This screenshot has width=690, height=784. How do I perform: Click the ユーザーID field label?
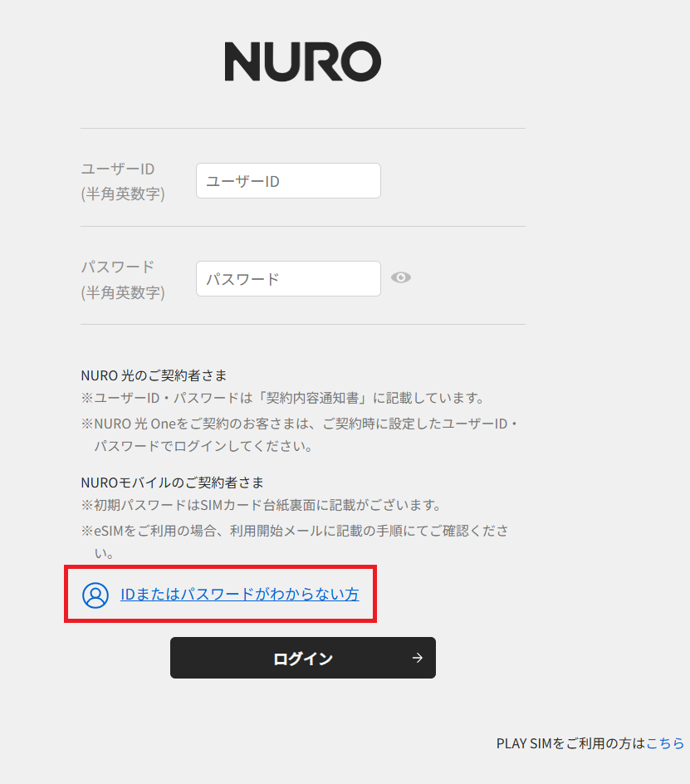pos(118,169)
